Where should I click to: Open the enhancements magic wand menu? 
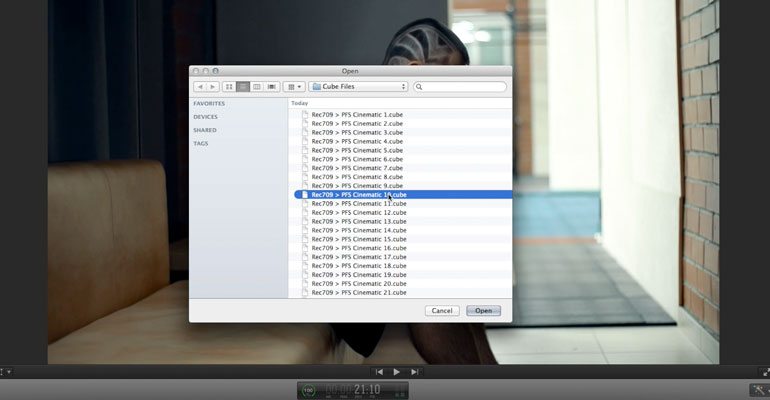coord(759,390)
